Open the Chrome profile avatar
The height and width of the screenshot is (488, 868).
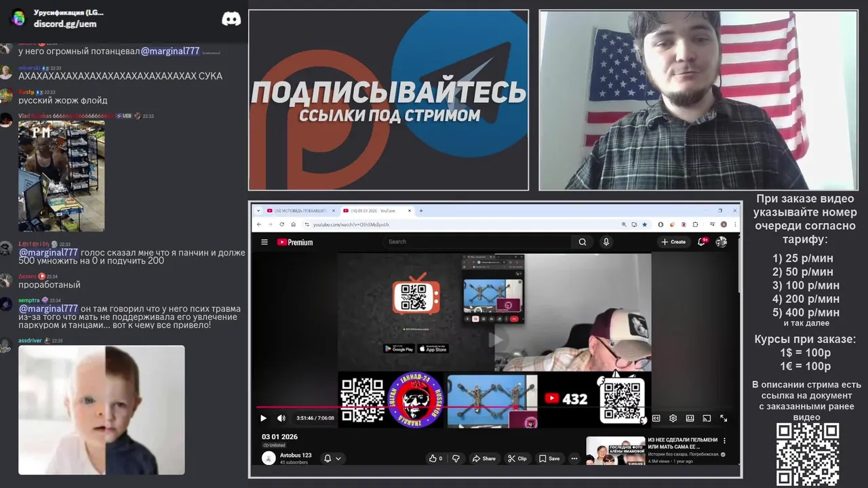(724, 224)
